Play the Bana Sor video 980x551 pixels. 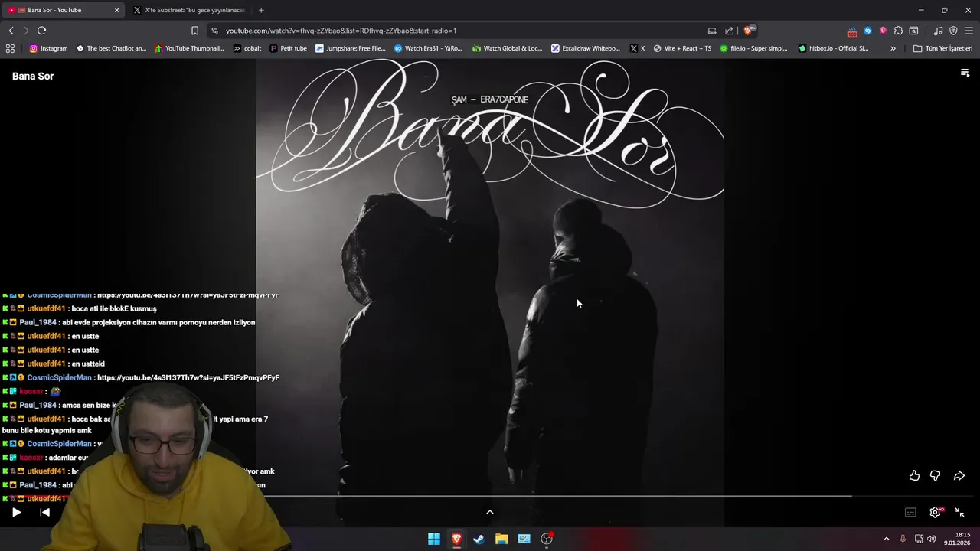16,512
